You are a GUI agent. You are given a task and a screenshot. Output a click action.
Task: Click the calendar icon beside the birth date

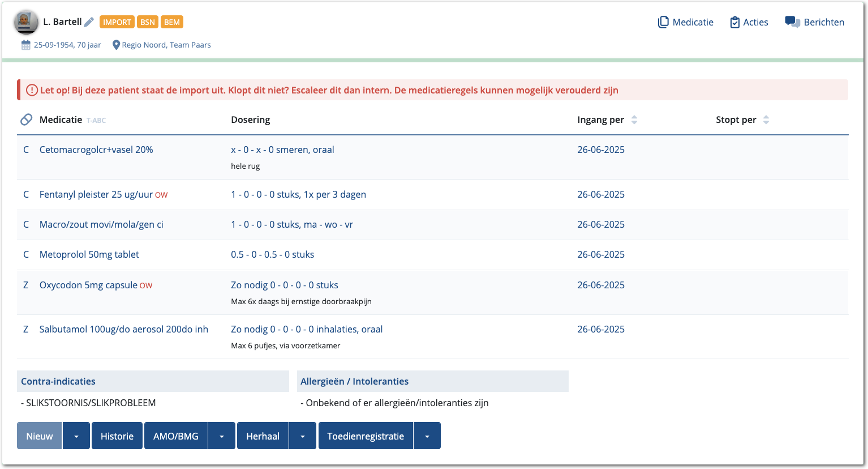(x=26, y=45)
